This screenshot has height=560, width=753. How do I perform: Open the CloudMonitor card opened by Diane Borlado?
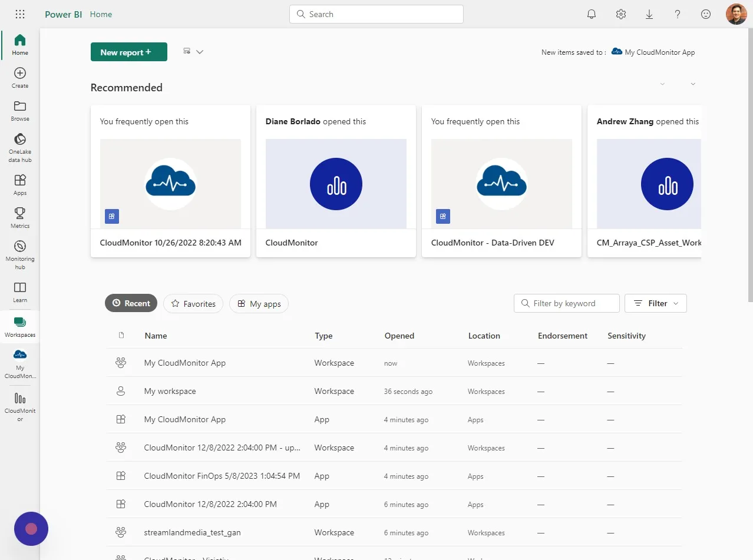coord(336,181)
